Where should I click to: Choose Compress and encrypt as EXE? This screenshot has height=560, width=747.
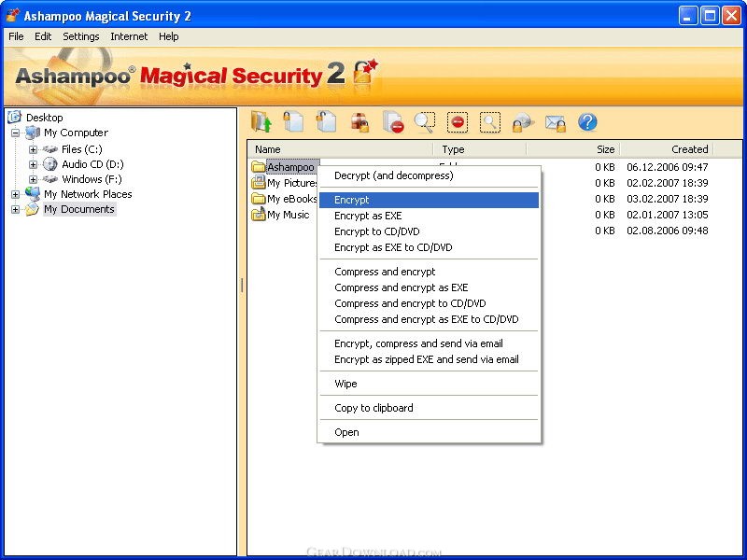[x=429, y=287]
